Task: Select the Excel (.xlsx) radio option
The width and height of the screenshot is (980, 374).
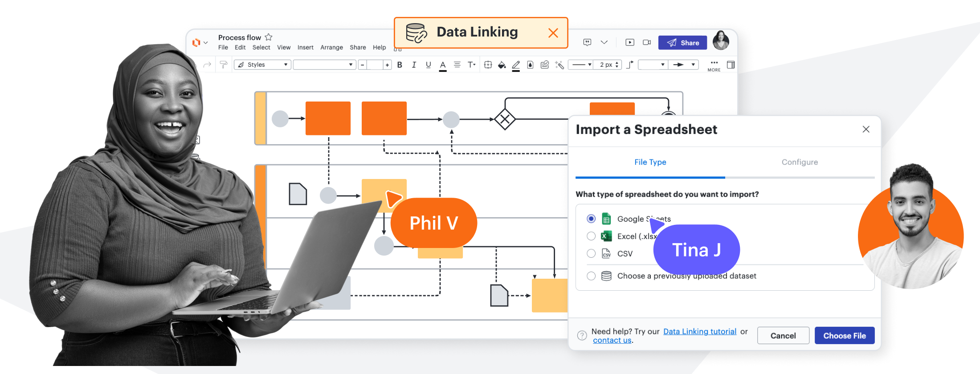Action: coord(591,236)
